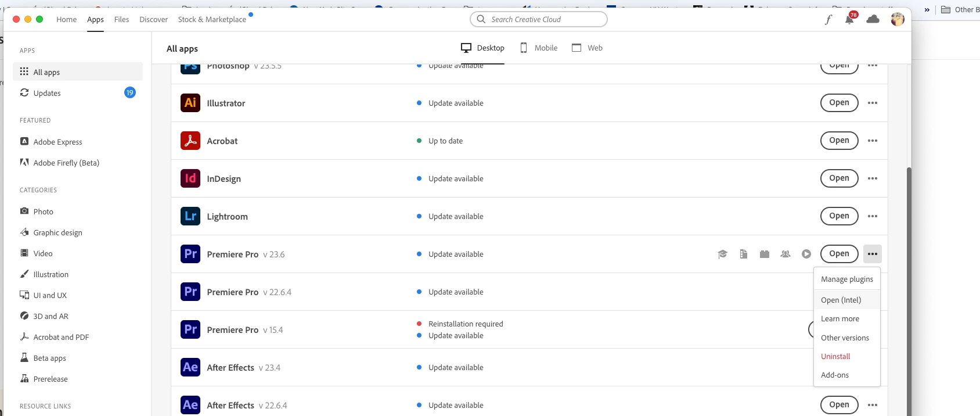Select Manage plugins from the menu
Image resolution: width=980 pixels, height=416 pixels.
tap(847, 279)
